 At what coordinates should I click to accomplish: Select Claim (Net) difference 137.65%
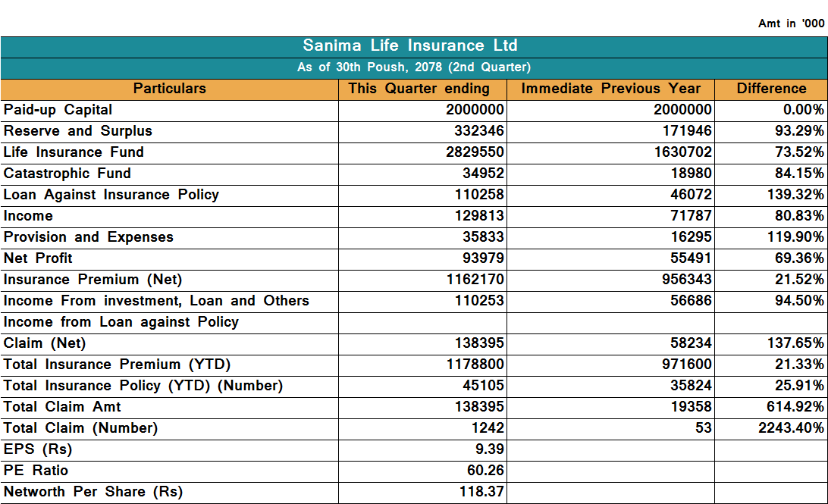pos(795,343)
